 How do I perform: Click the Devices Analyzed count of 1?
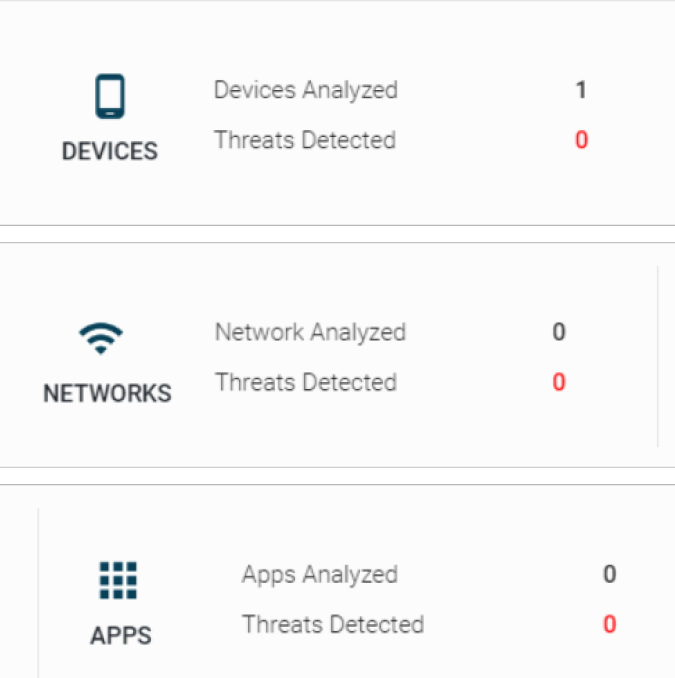tap(581, 90)
